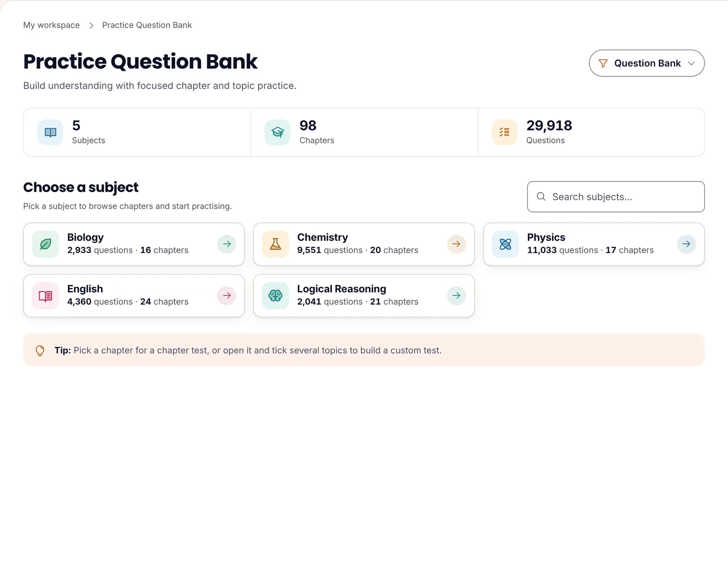The width and height of the screenshot is (728, 563).
Task: Click "9,551 questions · 20 chapters" text
Action: pos(358,250)
